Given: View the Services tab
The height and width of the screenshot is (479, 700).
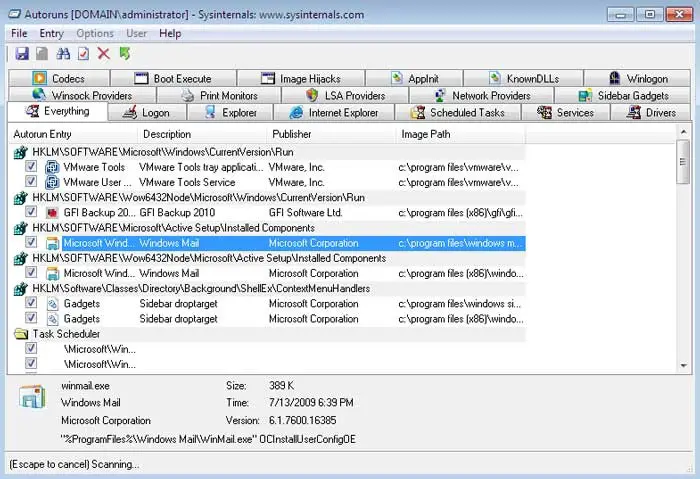Looking at the screenshot, I should coord(566,112).
